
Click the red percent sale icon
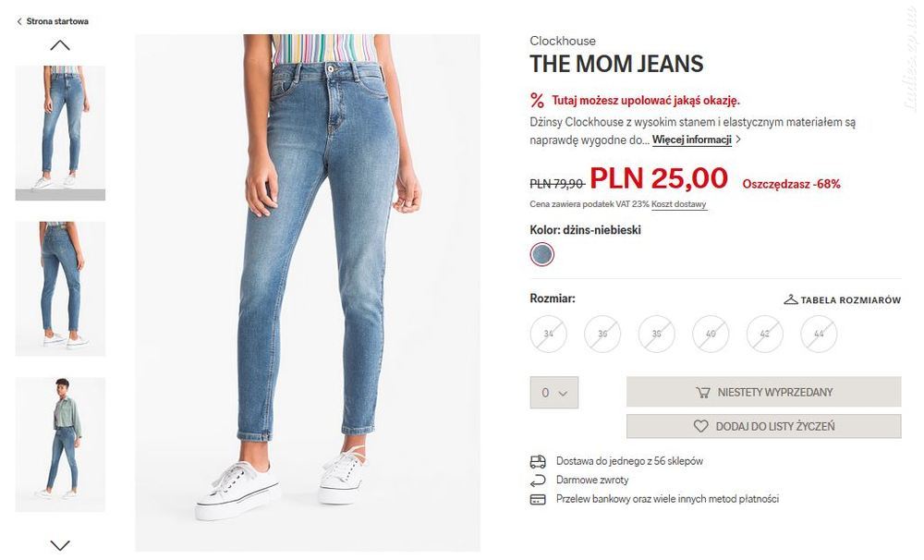(537, 101)
